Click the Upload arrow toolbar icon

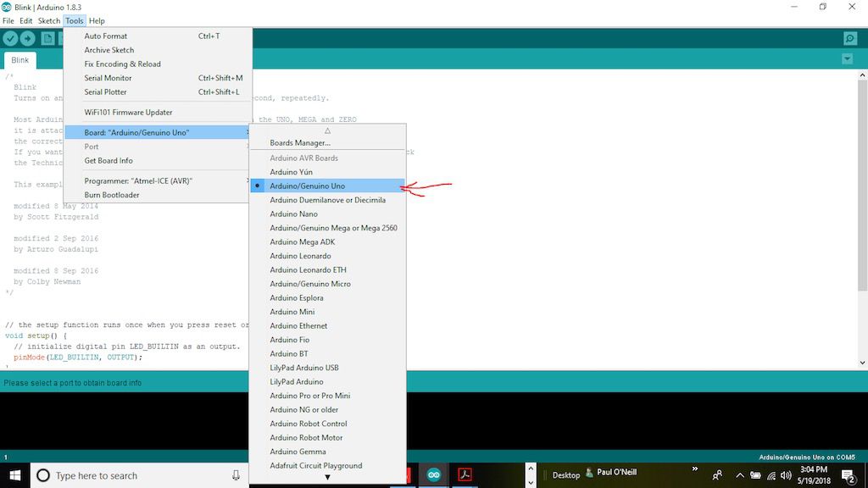click(x=28, y=38)
